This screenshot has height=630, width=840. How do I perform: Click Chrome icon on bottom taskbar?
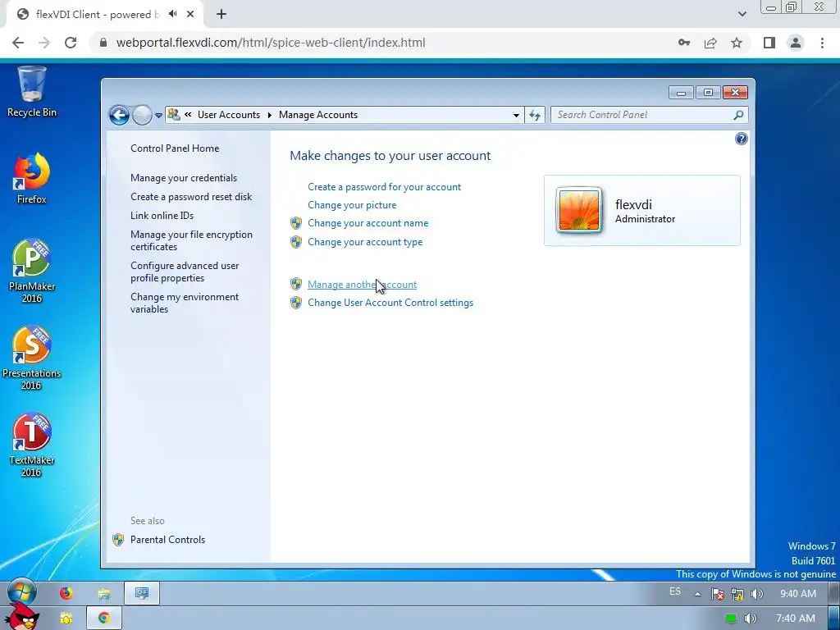click(104, 618)
